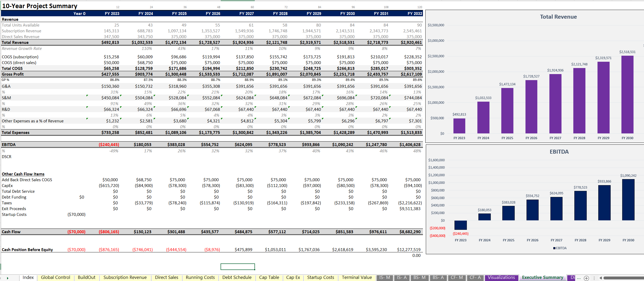Open the hidden sheet tabs ellipsis

[579, 278]
